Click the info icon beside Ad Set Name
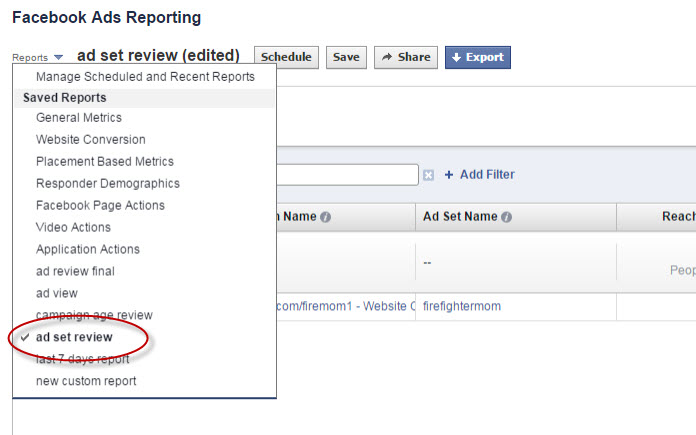Viewport: 696px width, 435px height. tap(506, 217)
